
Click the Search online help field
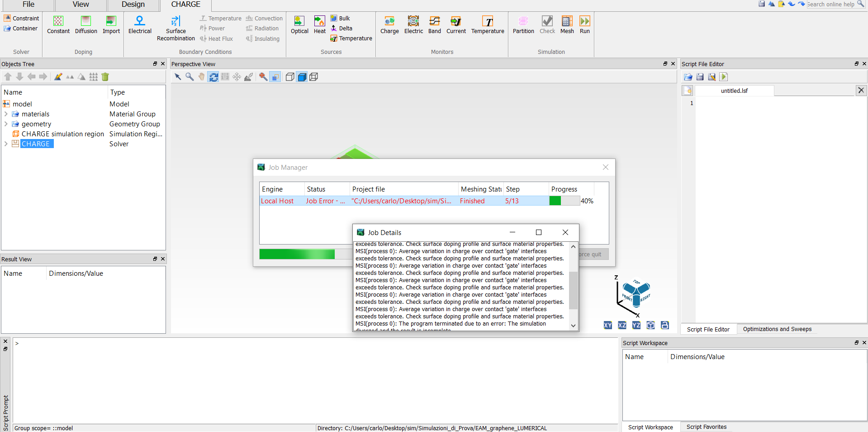click(831, 4)
